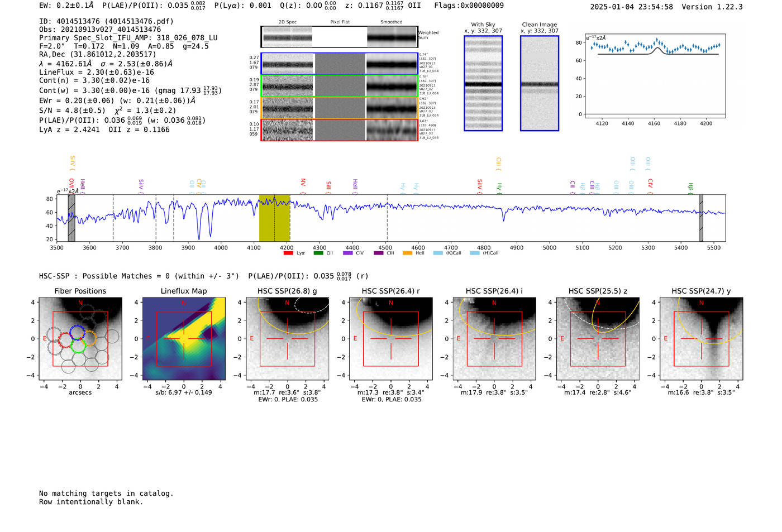Open the HSC SSP(26.4) i image
This screenshot has width=782, height=532.
[x=494, y=338]
